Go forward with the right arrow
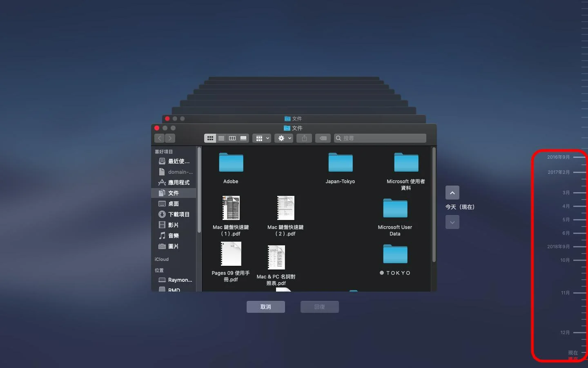 tap(170, 138)
